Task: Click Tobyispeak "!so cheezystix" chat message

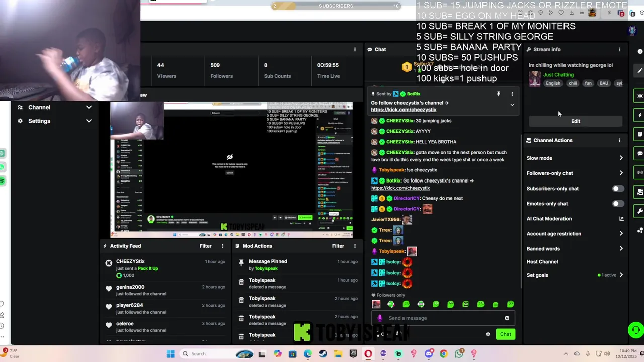Action: coord(408,170)
